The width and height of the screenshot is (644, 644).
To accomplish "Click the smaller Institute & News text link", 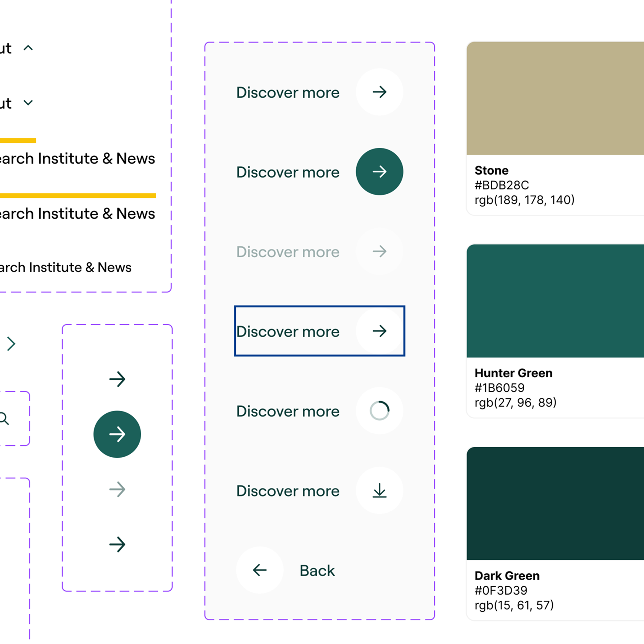I will click(65, 267).
